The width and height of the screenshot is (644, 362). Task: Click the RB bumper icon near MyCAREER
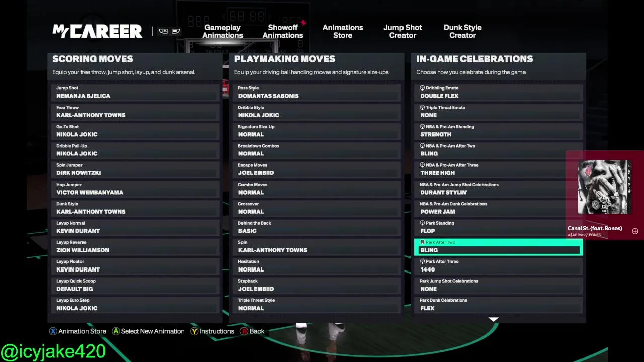[175, 31]
